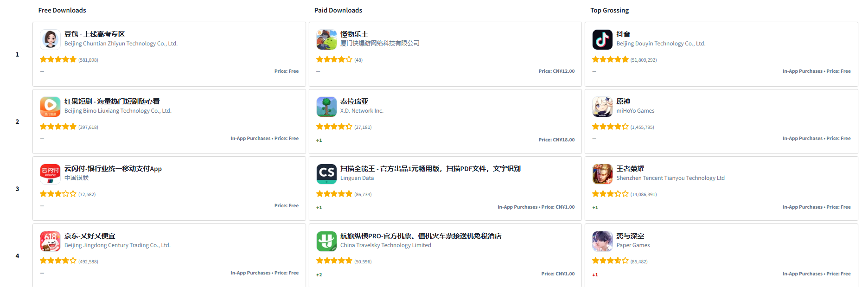Open the 恋与深空 app icon
This screenshot has height=287, width=868.
(602, 241)
